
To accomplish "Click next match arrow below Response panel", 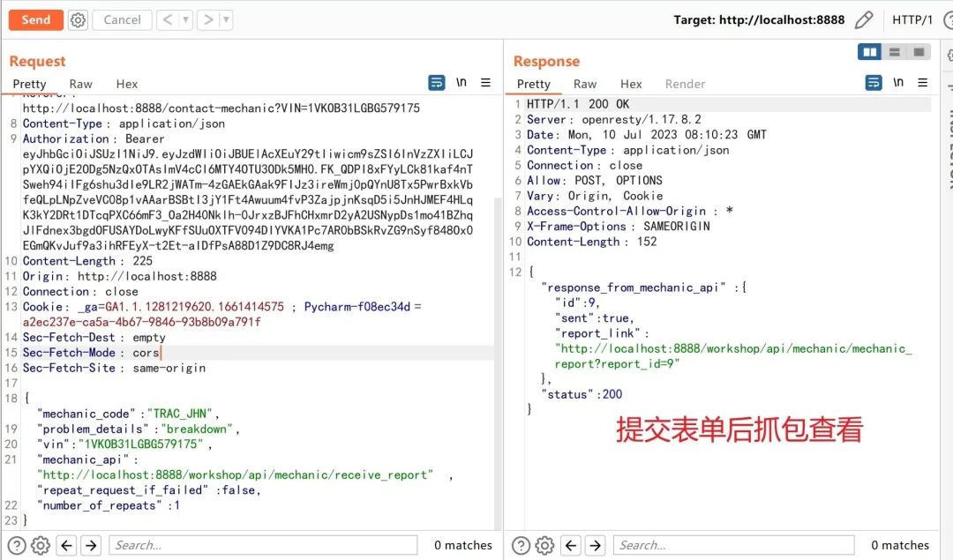I will pyautogui.click(x=596, y=545).
